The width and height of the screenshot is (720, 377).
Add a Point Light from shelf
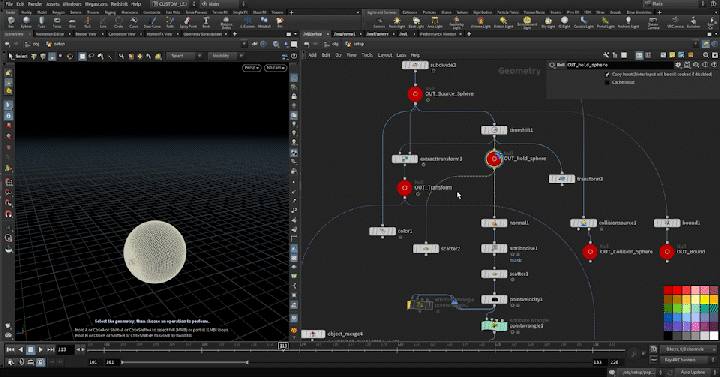pyautogui.click(x=397, y=22)
